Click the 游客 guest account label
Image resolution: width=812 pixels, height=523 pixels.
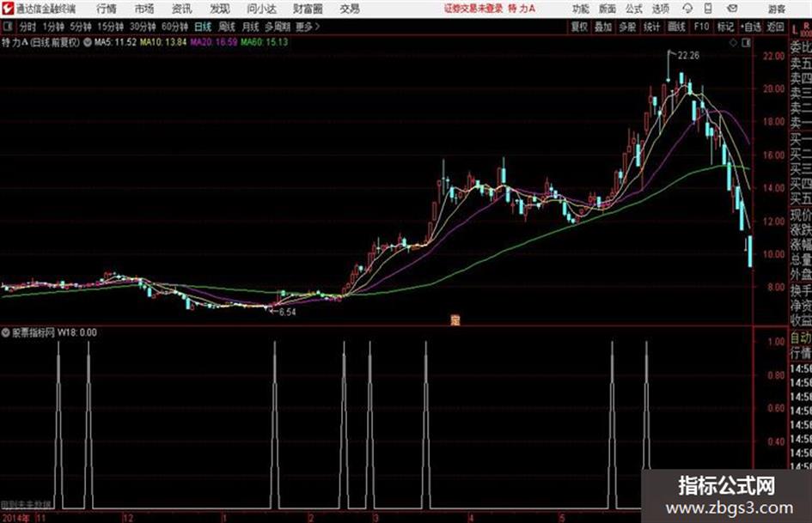click(776, 9)
